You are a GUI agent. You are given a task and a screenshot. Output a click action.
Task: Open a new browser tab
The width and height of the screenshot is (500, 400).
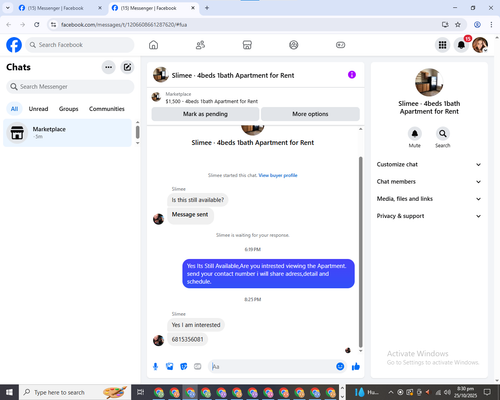coord(207,8)
